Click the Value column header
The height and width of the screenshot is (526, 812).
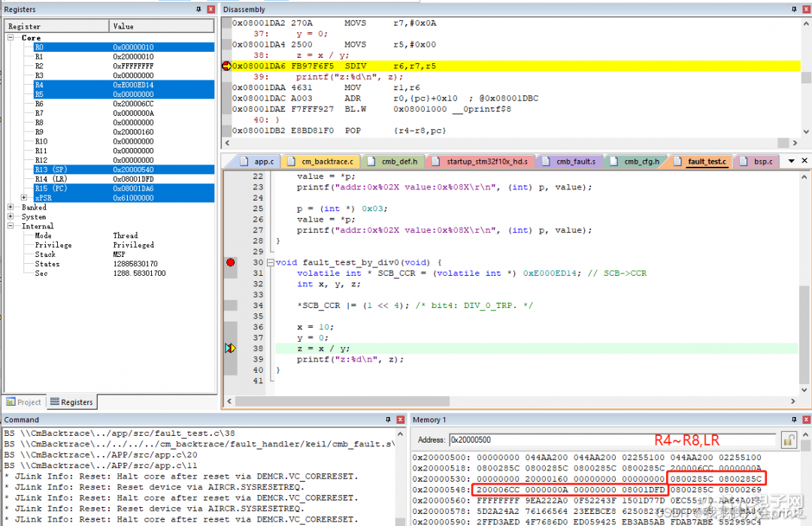(162, 26)
